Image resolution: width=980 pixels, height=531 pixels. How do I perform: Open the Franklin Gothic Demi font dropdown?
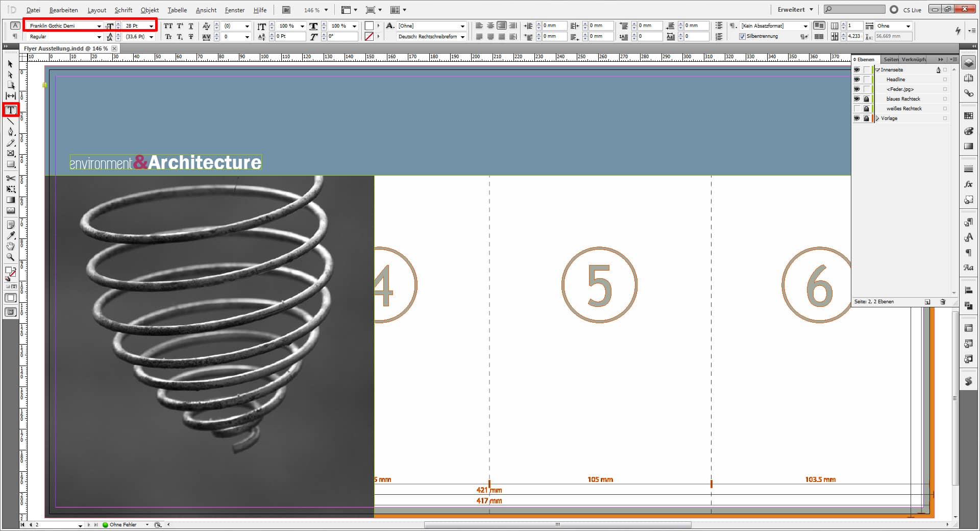[99, 26]
